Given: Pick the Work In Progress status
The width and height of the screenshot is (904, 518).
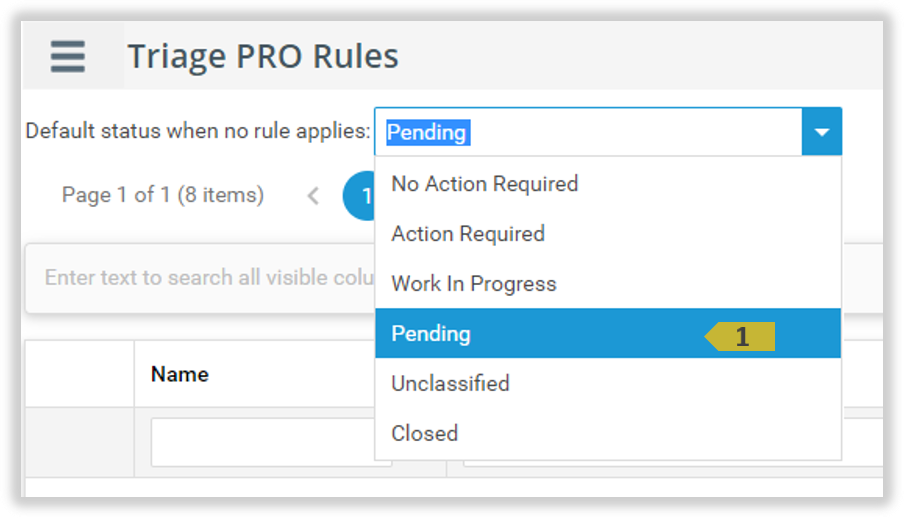Looking at the screenshot, I should pyautogui.click(x=474, y=284).
